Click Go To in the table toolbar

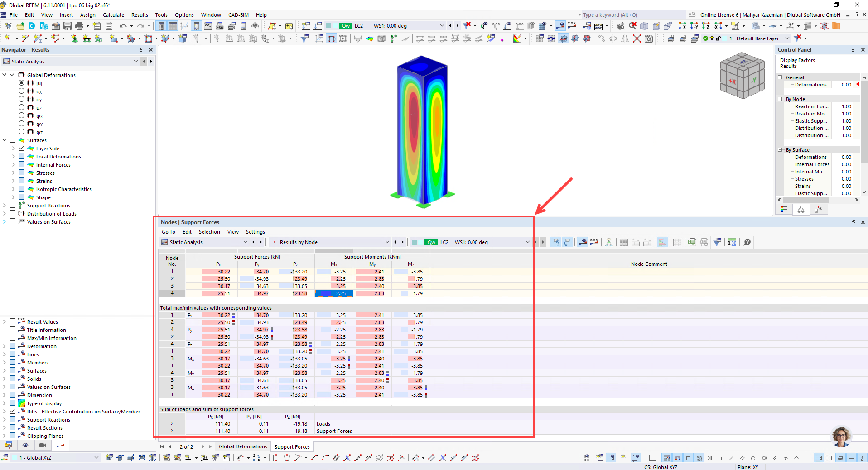coord(168,232)
